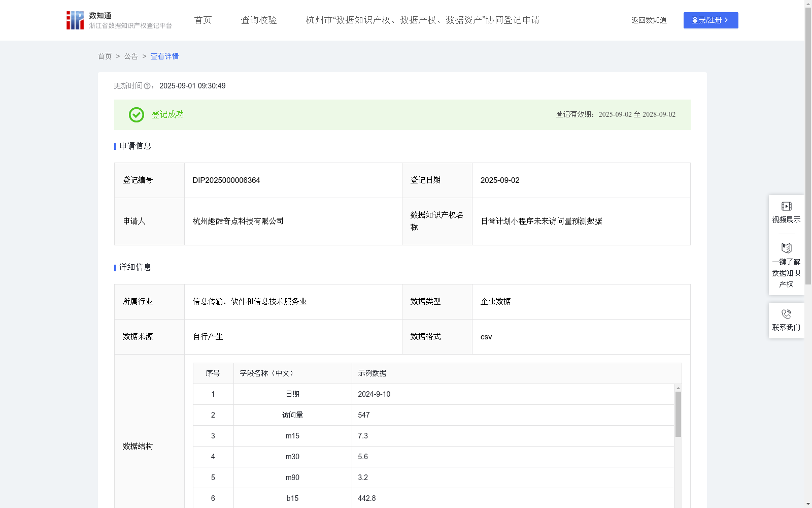Screen dimensions: 812x508
Task: Click the m30 field name cell
Action: (292, 457)
